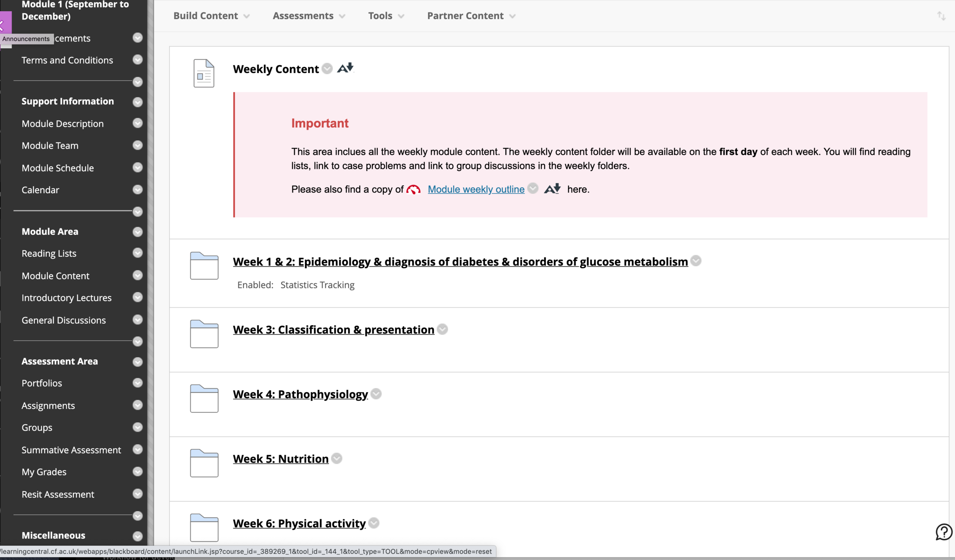The width and height of the screenshot is (955, 560).
Task: Click the Ally accessibility gauge icon
Action: click(x=413, y=190)
